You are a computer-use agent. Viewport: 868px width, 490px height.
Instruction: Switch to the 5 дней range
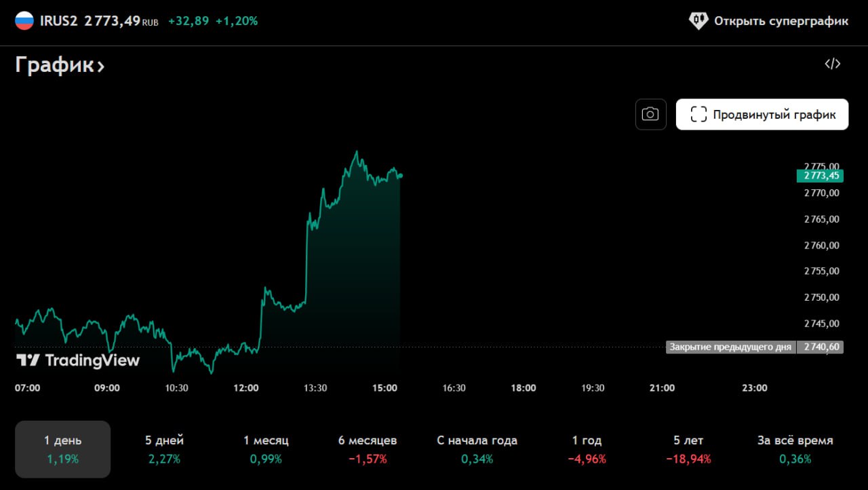point(164,449)
